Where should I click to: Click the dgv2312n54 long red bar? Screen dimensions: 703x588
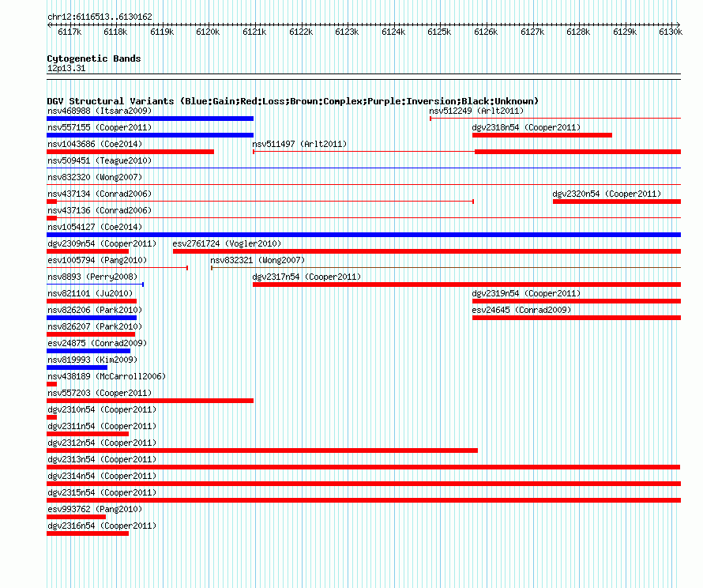point(262,450)
